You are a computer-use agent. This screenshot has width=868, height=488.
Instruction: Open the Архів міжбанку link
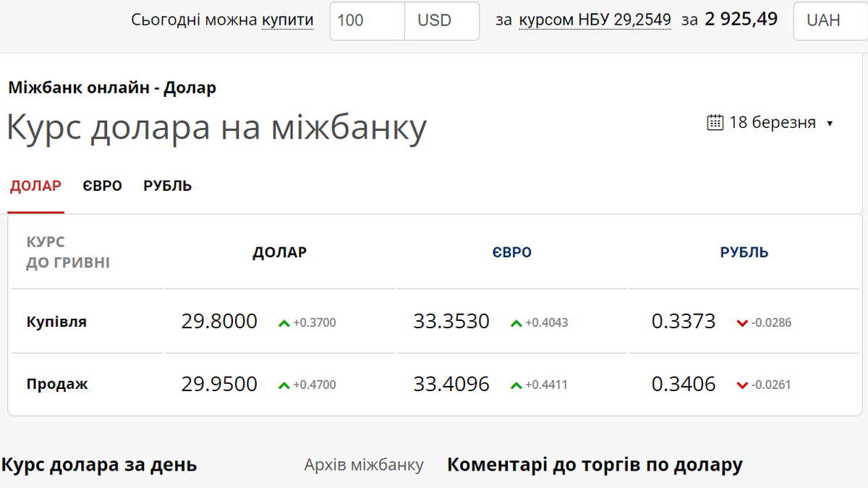pos(364,465)
